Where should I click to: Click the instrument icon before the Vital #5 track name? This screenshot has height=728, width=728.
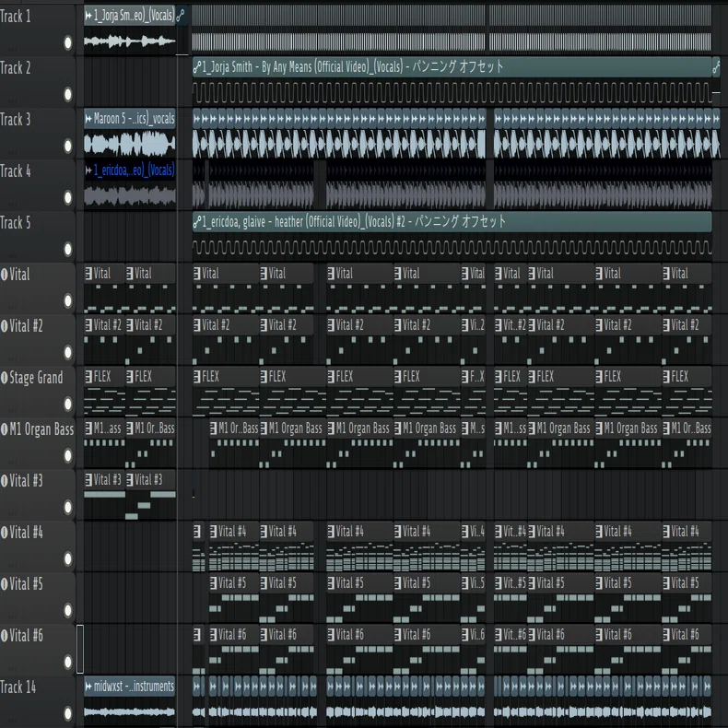point(5,583)
